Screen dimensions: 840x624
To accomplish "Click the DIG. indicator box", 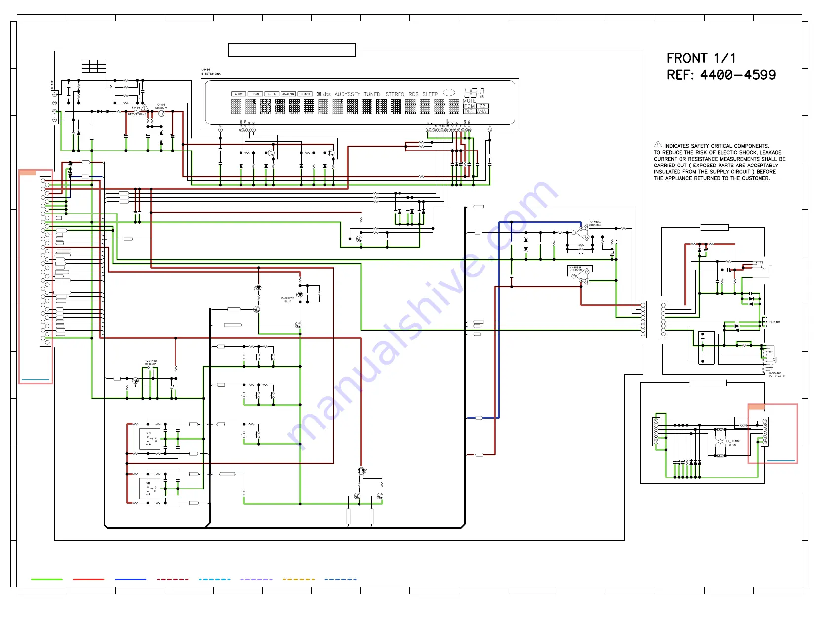I will point(470,111).
